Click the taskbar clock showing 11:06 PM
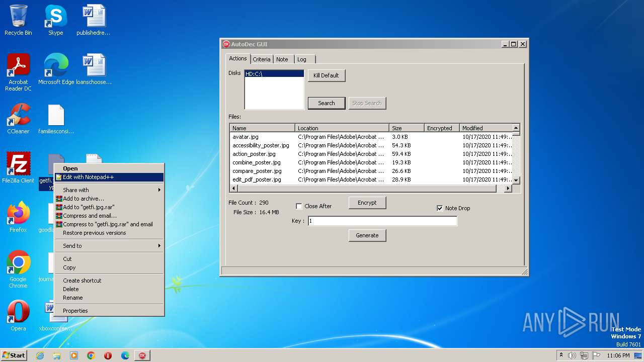The image size is (644, 362). tap(618, 355)
